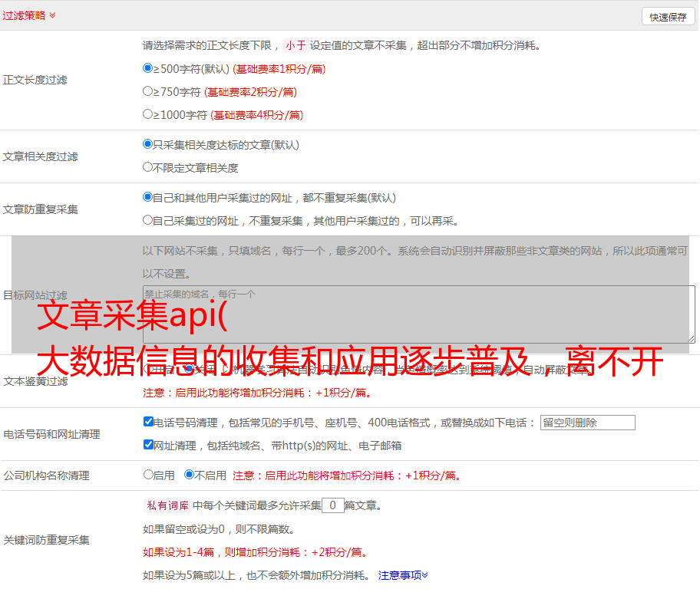700x589 pixels.
Task: Select 不启用 for company name cleanup
Action: tap(190, 475)
